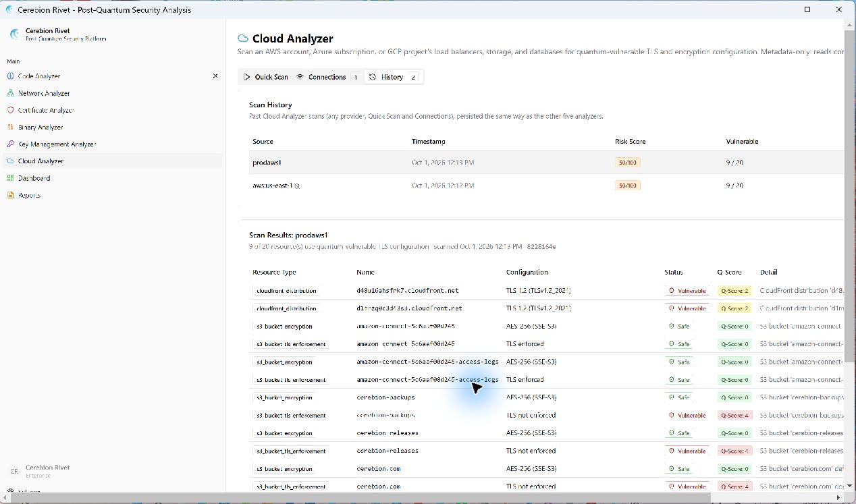856x504 pixels.
Task: Click TLS not enforced for cerebion-backups
Action: pos(531,416)
